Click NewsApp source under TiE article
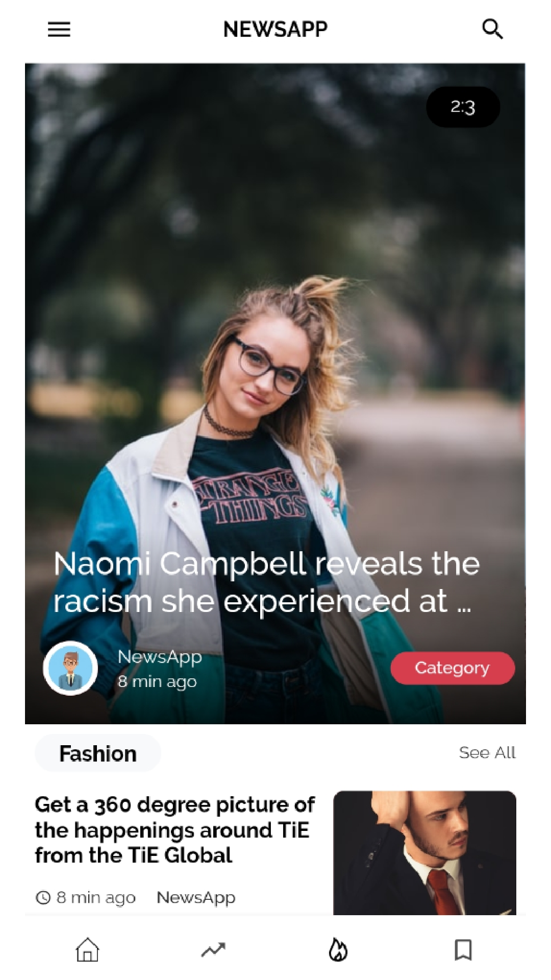 [196, 897]
